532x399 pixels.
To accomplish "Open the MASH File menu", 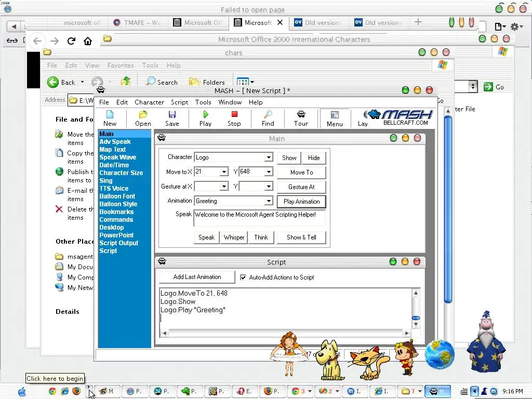I will [104, 102].
